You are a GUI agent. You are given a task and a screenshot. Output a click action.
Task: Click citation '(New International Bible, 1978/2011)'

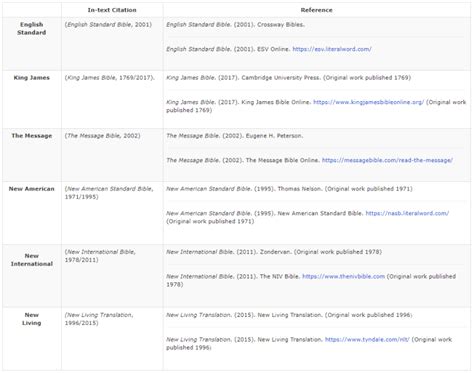[x=100, y=256]
